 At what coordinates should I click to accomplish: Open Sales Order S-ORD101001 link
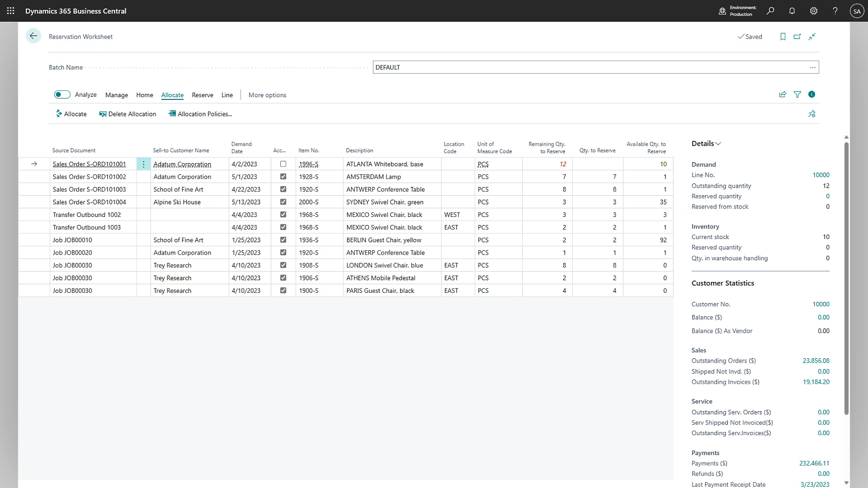pos(89,164)
